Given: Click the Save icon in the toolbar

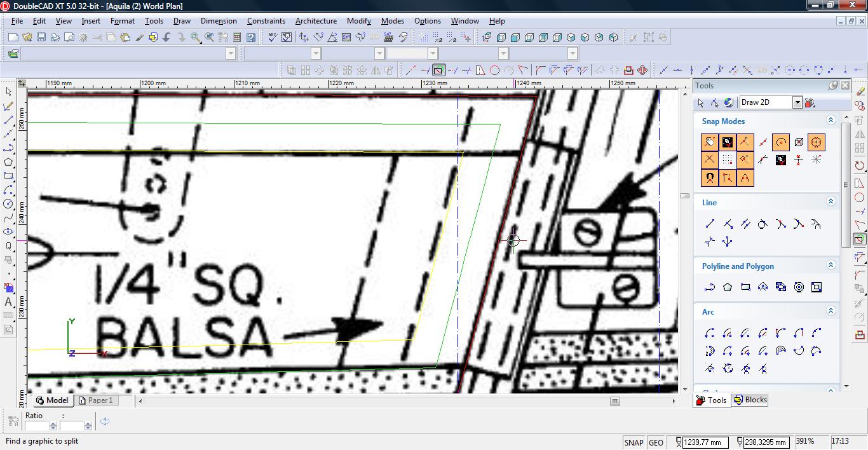Looking at the screenshot, I should point(41,37).
